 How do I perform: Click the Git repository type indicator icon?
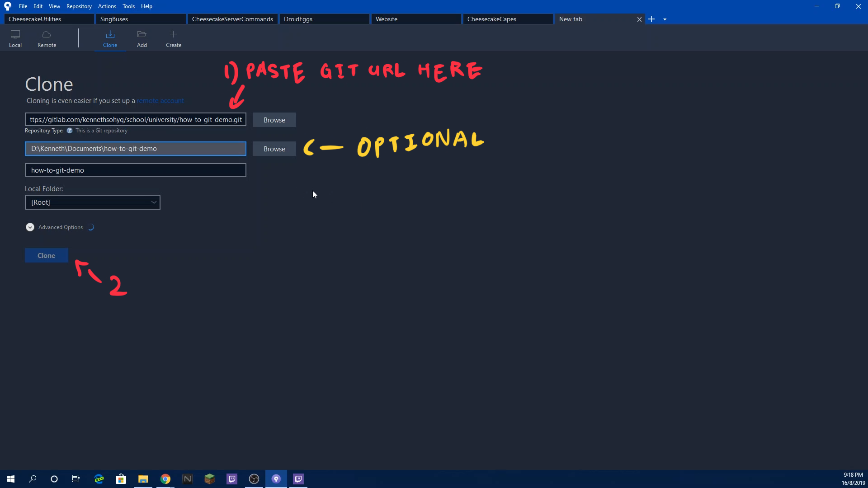click(x=70, y=131)
